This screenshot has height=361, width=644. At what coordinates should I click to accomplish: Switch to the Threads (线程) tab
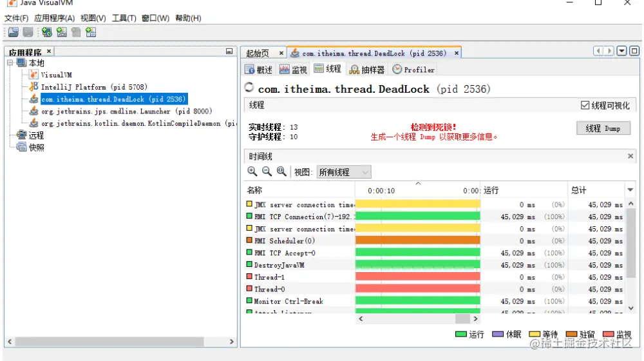[328, 69]
